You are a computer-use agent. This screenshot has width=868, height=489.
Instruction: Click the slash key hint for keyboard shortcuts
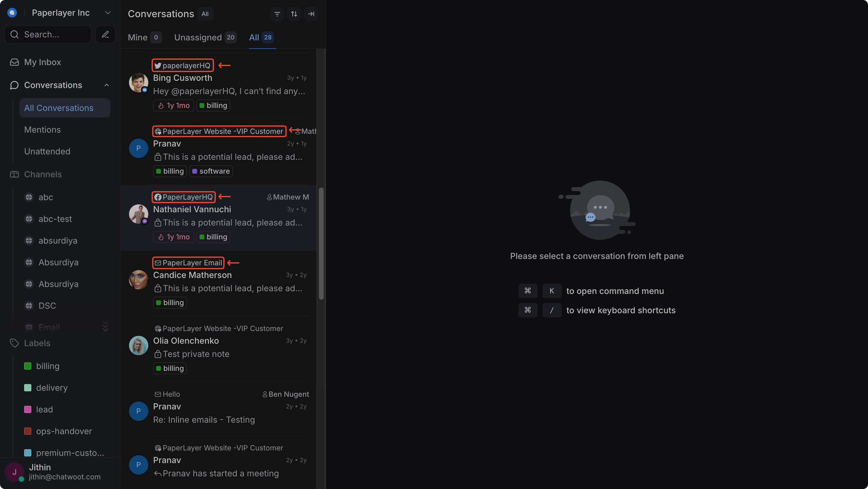pos(552,310)
